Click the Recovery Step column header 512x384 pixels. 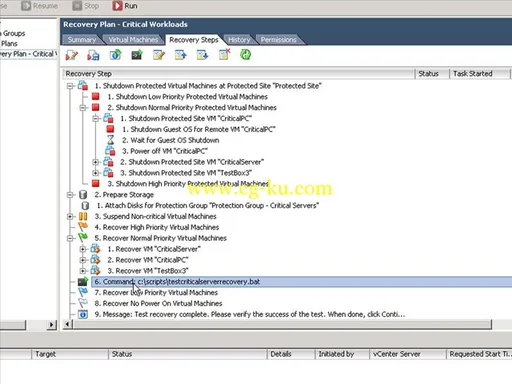tap(239, 74)
